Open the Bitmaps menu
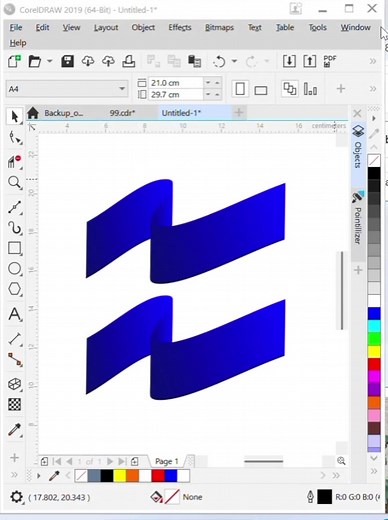Image resolution: width=388 pixels, height=520 pixels. (x=219, y=27)
